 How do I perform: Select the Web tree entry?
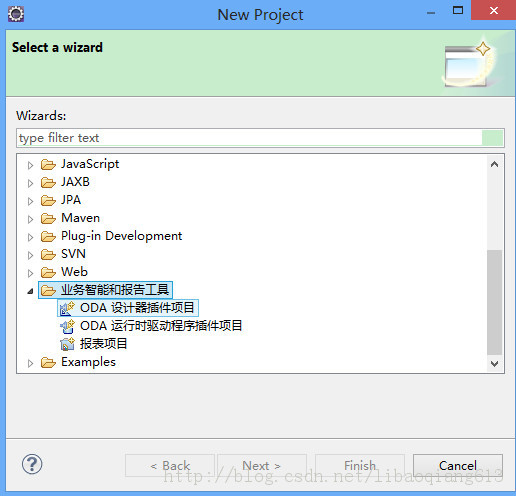coord(74,272)
